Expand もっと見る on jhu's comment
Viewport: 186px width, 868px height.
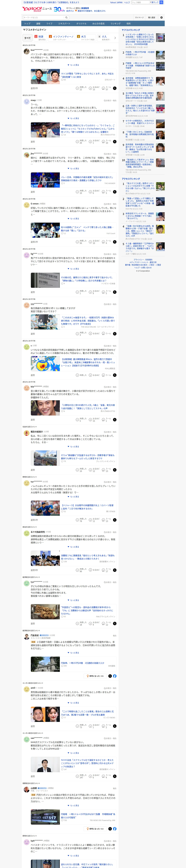click(73, 169)
